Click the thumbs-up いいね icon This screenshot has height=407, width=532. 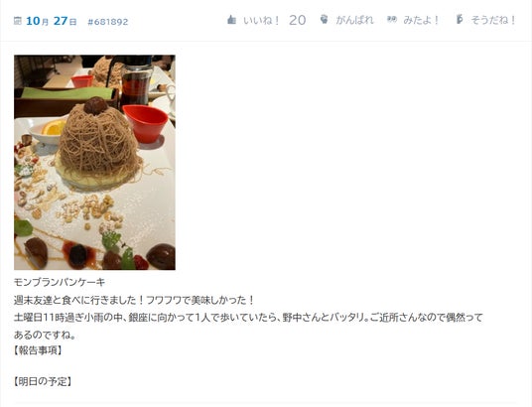pyautogui.click(x=231, y=20)
